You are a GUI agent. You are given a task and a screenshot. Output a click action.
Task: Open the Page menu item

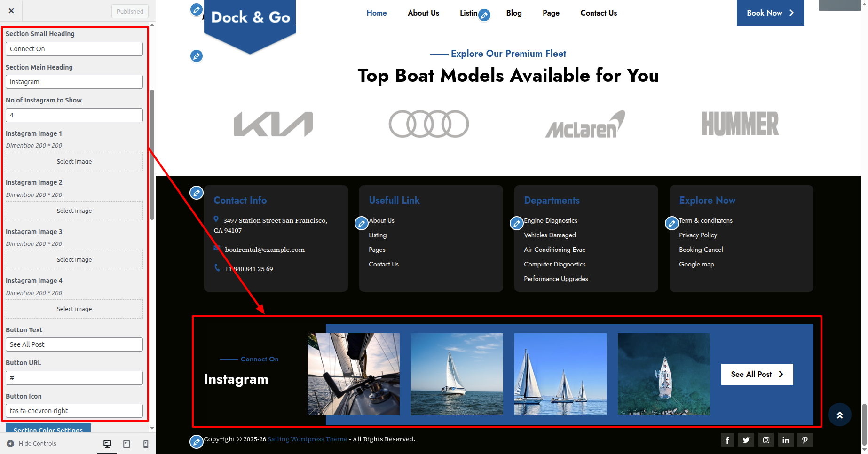pos(551,13)
